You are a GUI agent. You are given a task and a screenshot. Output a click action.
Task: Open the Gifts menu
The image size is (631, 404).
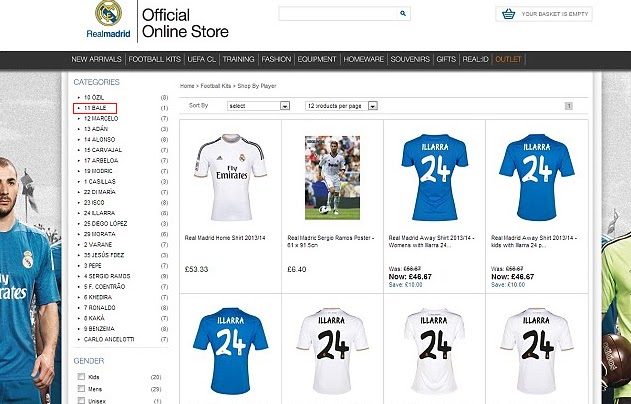(x=446, y=59)
